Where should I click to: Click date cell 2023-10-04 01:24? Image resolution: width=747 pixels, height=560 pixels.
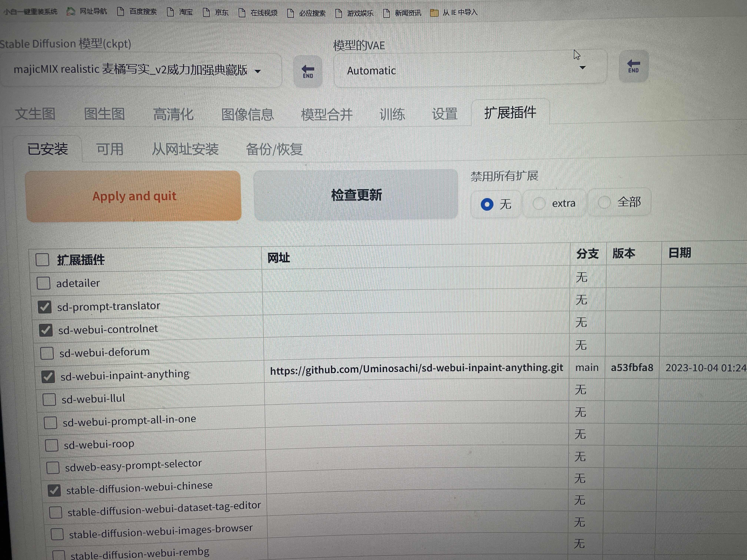[706, 367]
